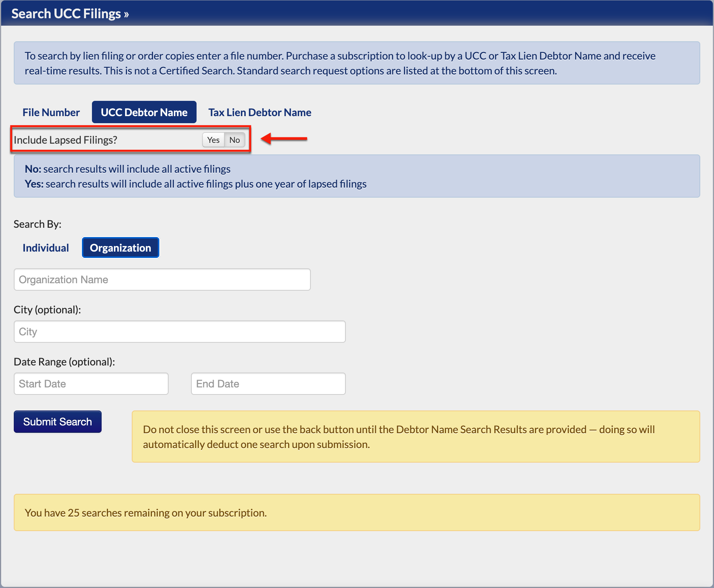
Task: Focus the Organization Name field
Action: [162, 279]
